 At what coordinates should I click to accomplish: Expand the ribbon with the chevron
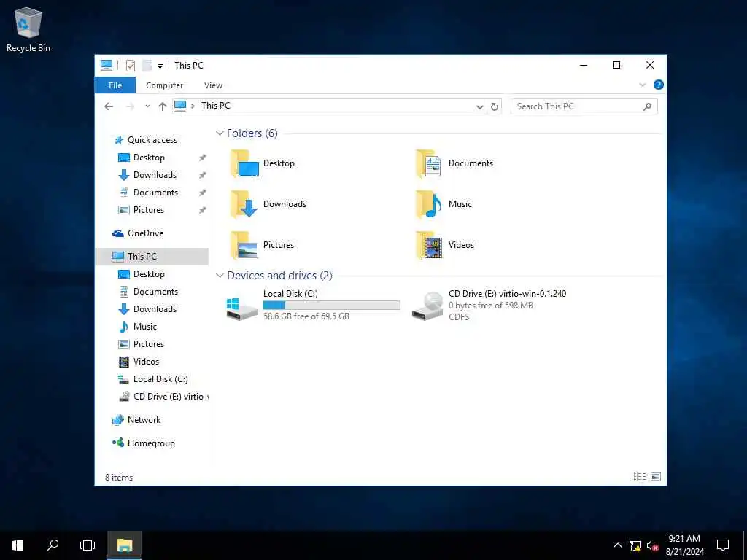pyautogui.click(x=642, y=85)
